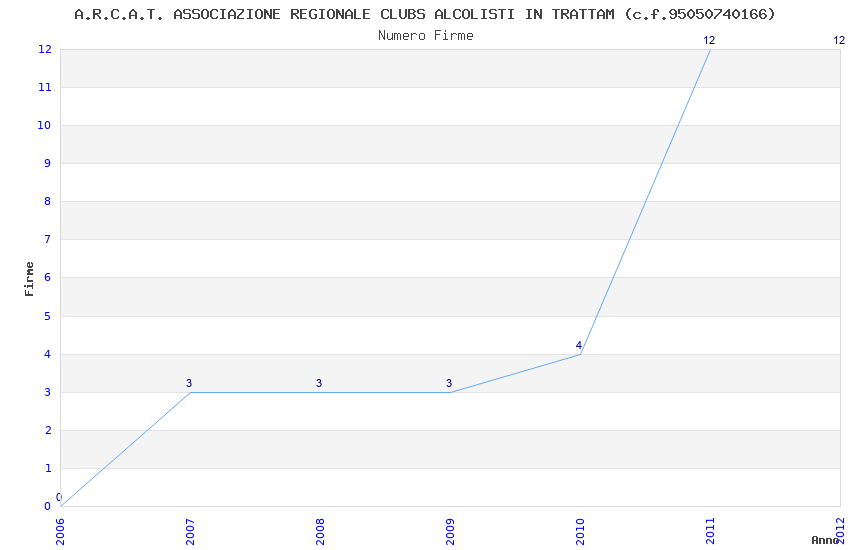Select the 2010 x-axis year label
The image size is (850, 550).
(x=580, y=531)
